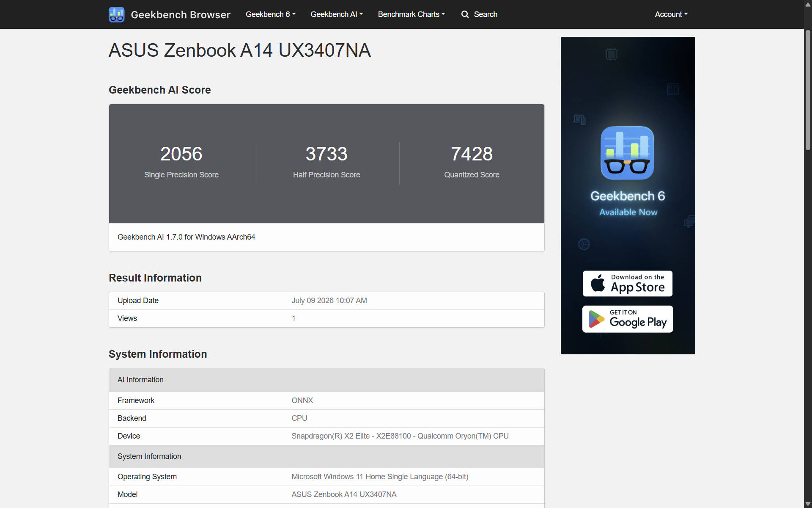812x508 pixels.
Task: Click the vertical scrollbar thumb
Action: 808,90
